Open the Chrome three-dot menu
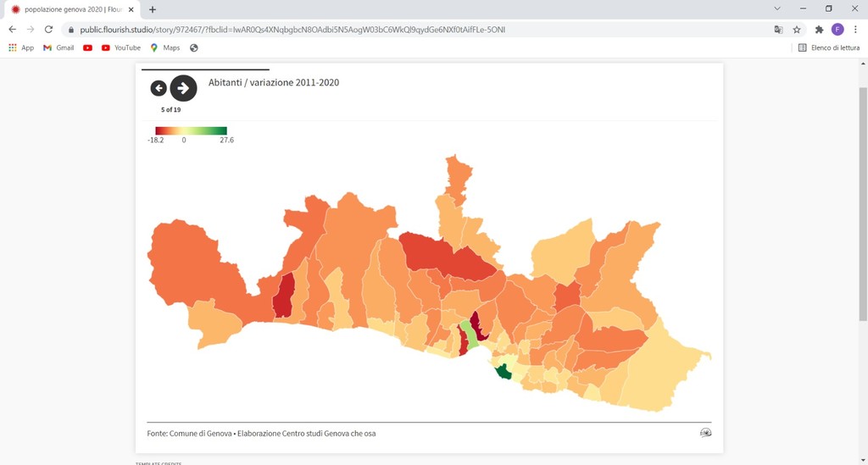 (x=856, y=29)
